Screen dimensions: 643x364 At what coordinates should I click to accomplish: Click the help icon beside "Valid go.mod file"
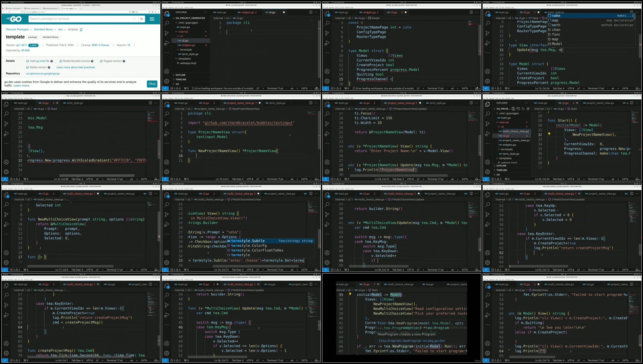[52, 61]
